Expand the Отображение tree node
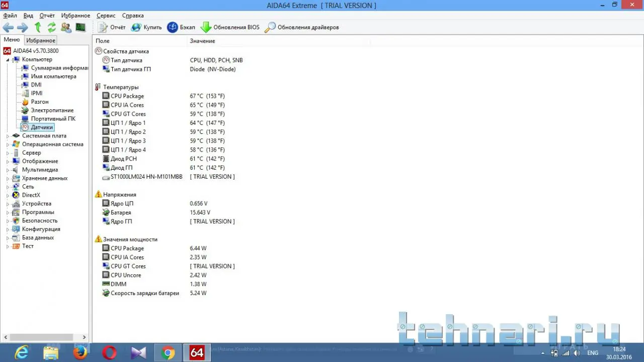644x362 pixels. pyautogui.click(x=8, y=162)
